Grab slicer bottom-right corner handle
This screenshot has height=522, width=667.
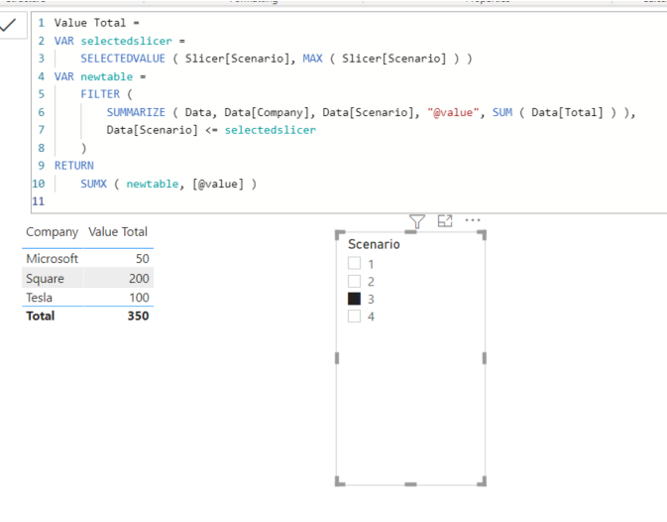point(482,481)
